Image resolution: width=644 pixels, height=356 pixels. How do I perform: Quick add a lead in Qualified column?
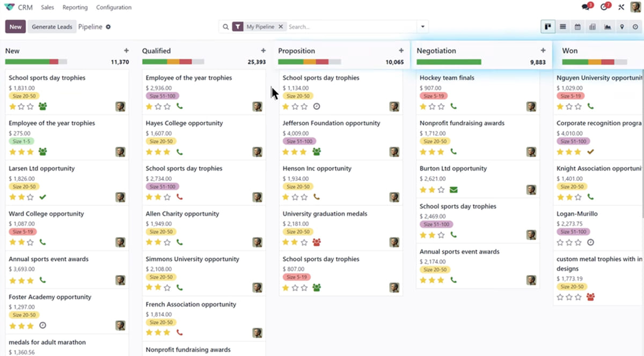coord(264,51)
